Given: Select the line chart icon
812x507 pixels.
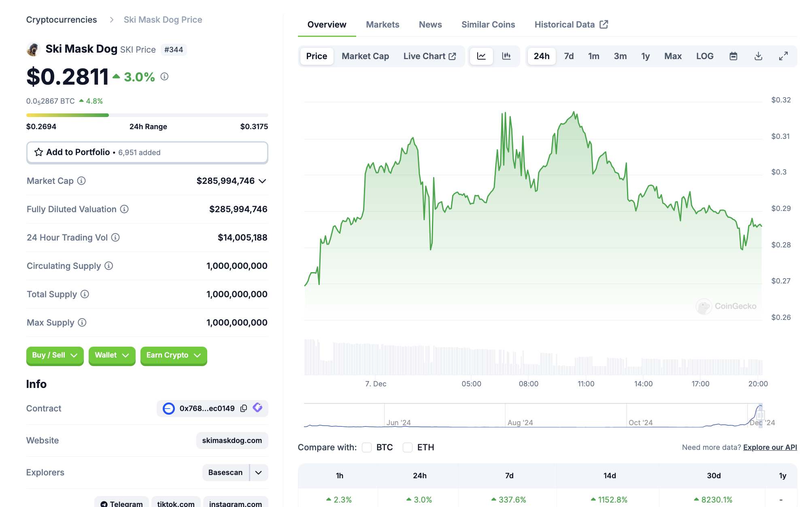Looking at the screenshot, I should click(481, 56).
